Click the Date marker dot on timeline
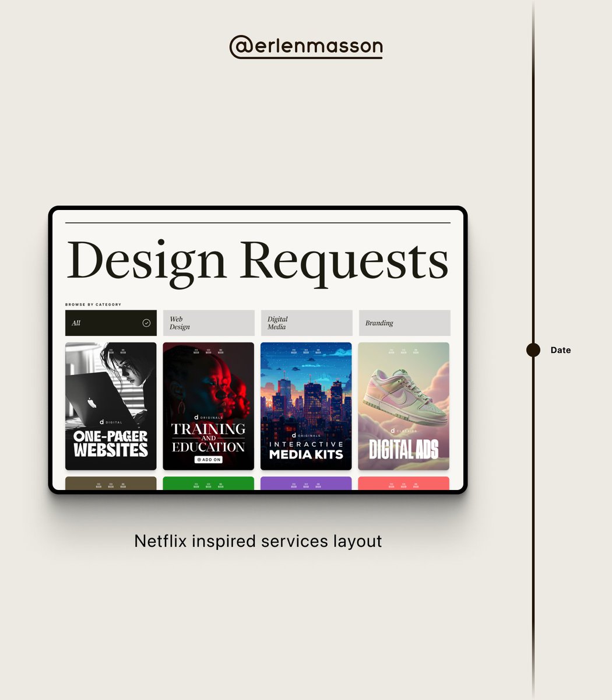Screen dimensions: 612x700 [533, 350]
